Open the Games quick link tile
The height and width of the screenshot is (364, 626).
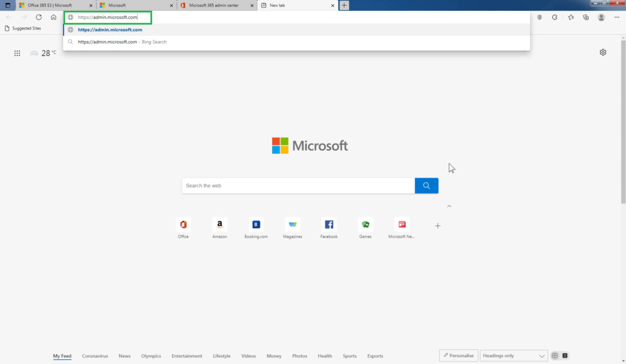pyautogui.click(x=366, y=228)
